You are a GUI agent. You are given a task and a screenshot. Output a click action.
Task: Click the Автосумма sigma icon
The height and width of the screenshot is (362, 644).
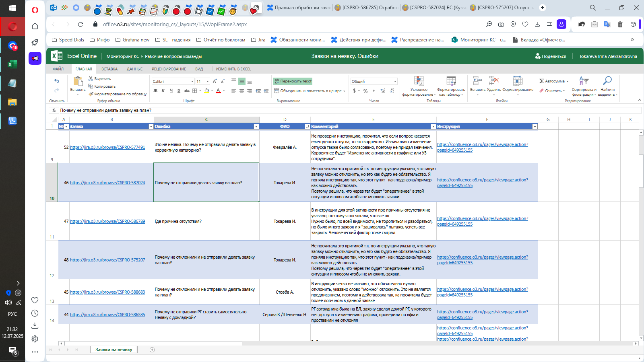click(x=542, y=81)
